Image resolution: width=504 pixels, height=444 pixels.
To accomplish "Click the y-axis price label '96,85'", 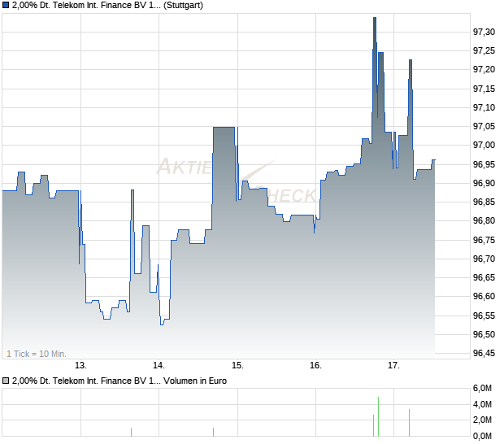I will (484, 202).
